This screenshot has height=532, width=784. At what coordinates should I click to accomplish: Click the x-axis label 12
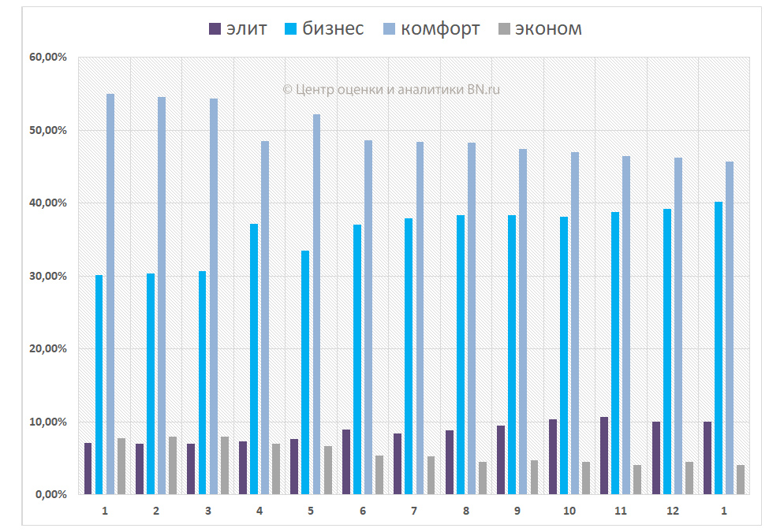[672, 512]
